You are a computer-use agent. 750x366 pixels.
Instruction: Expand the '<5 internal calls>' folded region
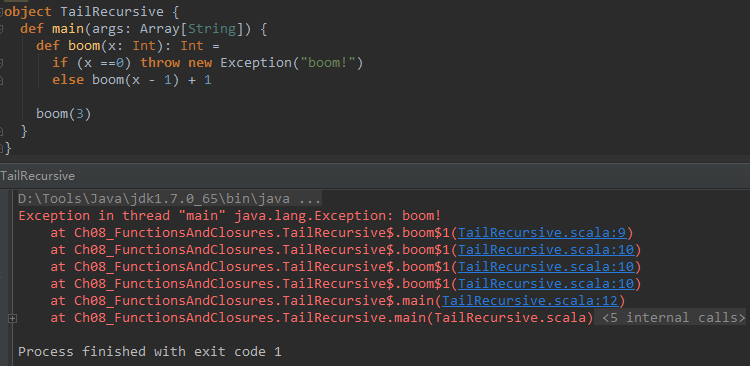pos(673,318)
